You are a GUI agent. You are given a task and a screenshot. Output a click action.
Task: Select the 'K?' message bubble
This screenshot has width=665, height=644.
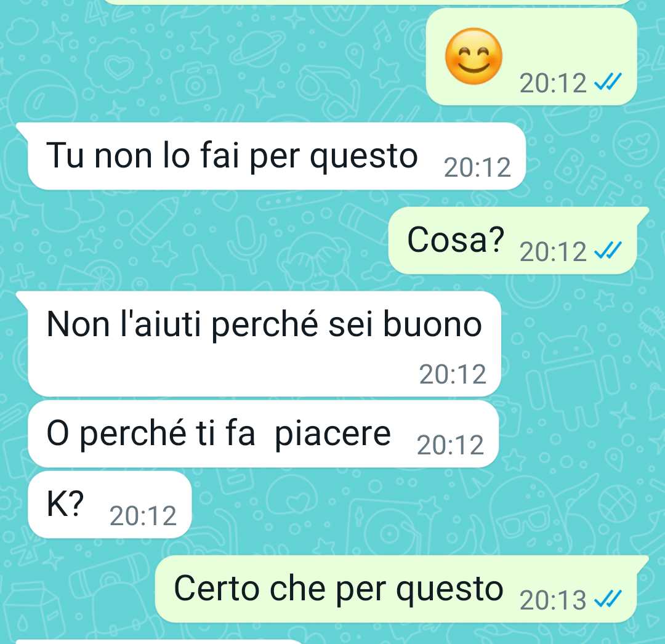(x=110, y=504)
